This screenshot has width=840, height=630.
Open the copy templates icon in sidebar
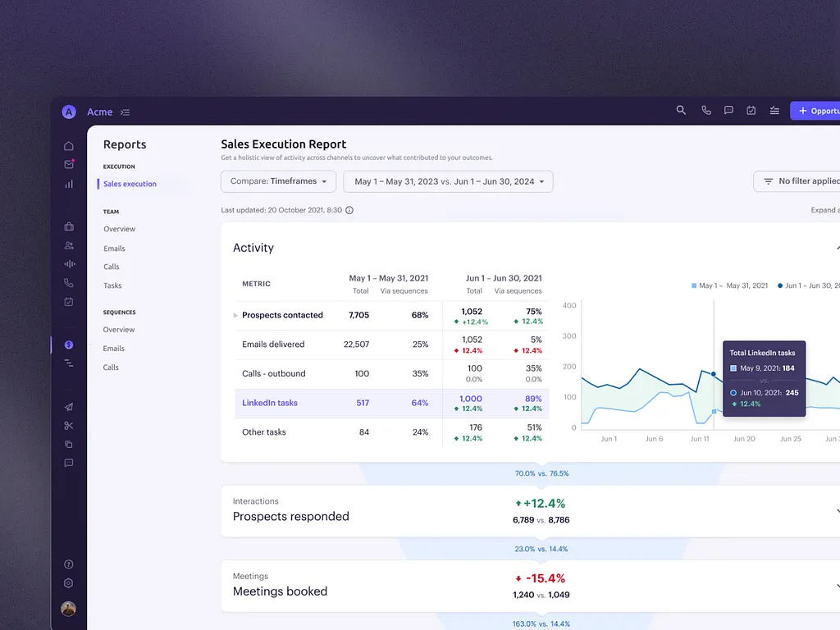69,444
